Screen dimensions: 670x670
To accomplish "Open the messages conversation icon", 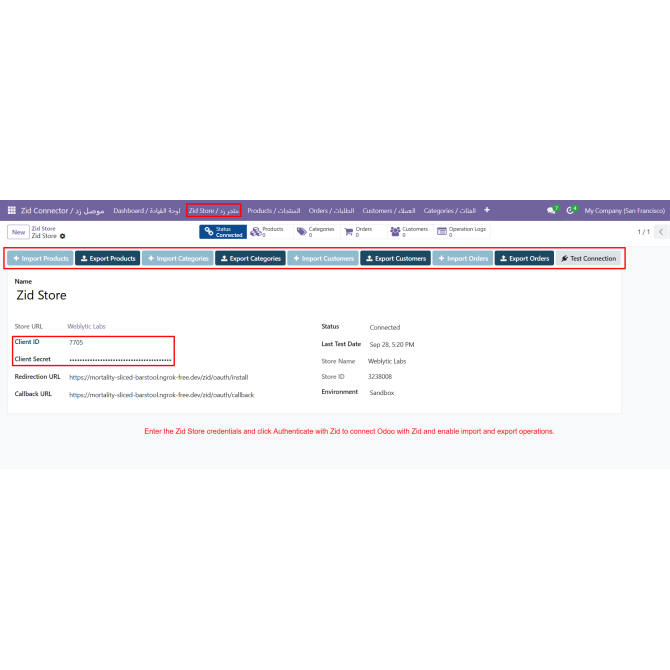I will click(552, 210).
